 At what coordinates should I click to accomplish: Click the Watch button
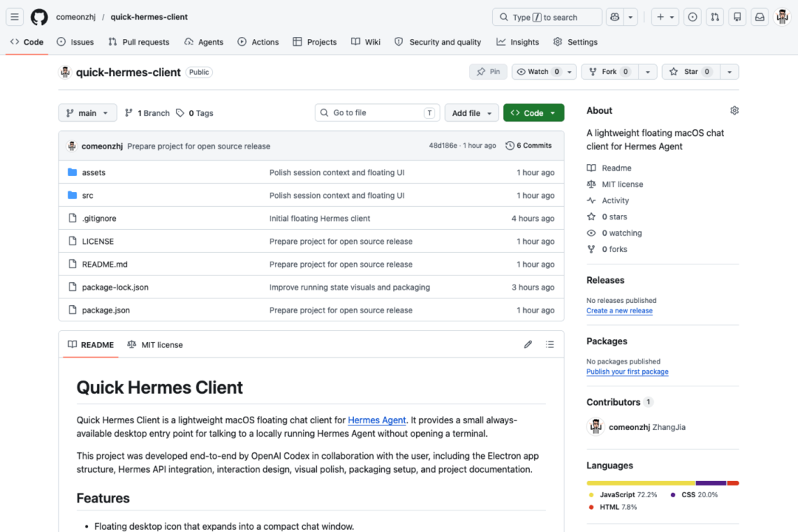tap(538, 72)
